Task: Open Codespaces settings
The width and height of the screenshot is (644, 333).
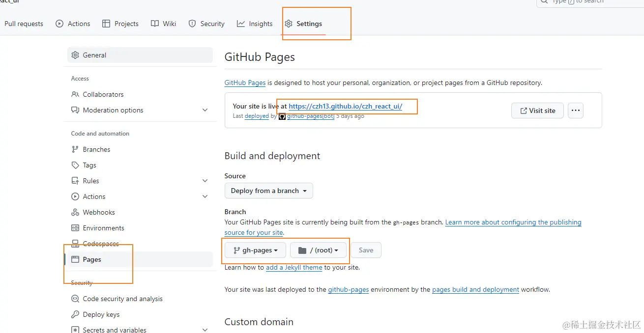Action: [140, 244]
